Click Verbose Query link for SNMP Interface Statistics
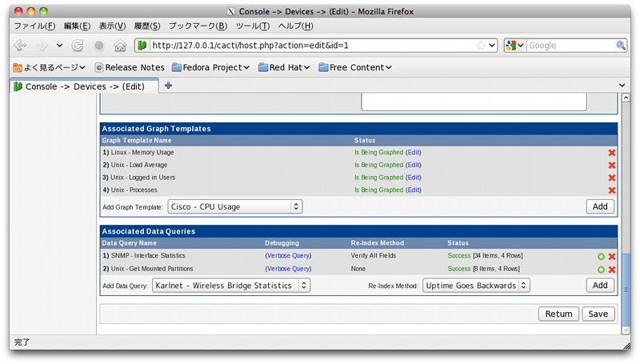 click(288, 256)
